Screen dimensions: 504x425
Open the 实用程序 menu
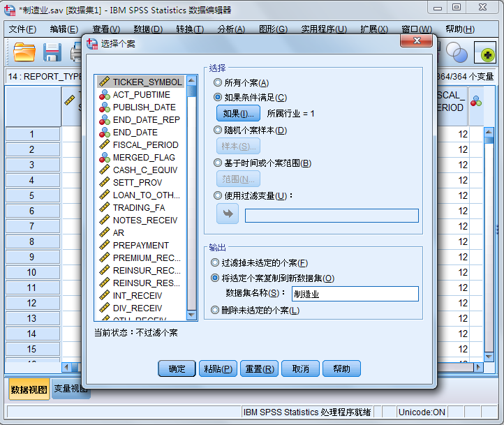pyautogui.click(x=324, y=29)
